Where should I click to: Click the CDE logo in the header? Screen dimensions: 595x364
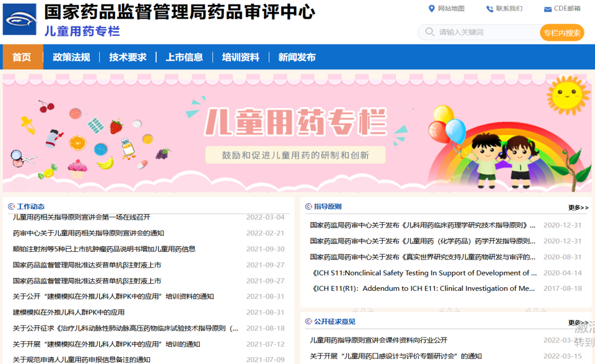[x=20, y=19]
